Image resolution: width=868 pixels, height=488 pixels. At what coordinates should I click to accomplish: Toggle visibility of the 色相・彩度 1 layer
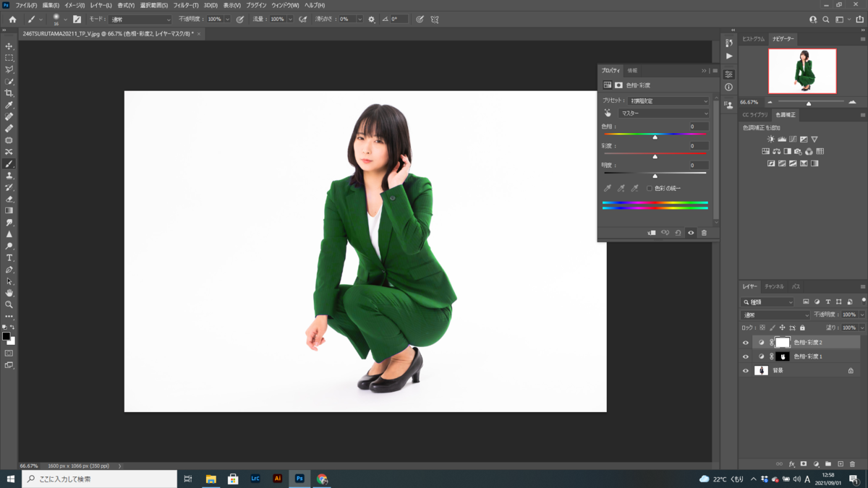[745, 356]
